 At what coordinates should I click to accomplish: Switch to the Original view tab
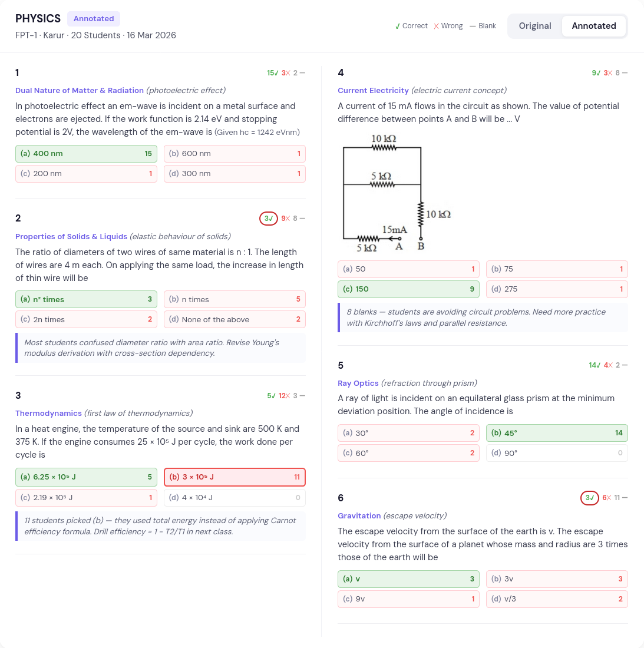pos(534,26)
